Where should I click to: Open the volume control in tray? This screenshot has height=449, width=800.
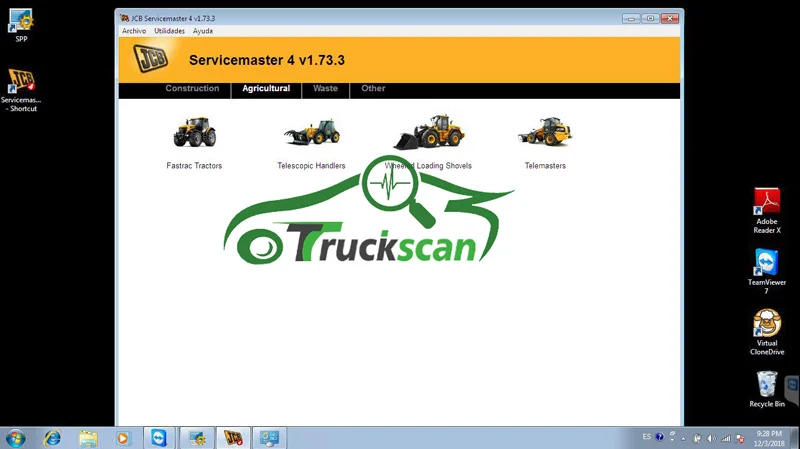[x=711, y=438]
